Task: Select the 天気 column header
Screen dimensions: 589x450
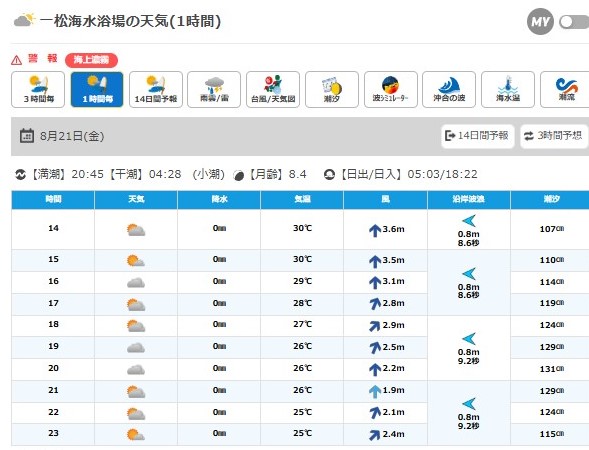Action: [136, 199]
